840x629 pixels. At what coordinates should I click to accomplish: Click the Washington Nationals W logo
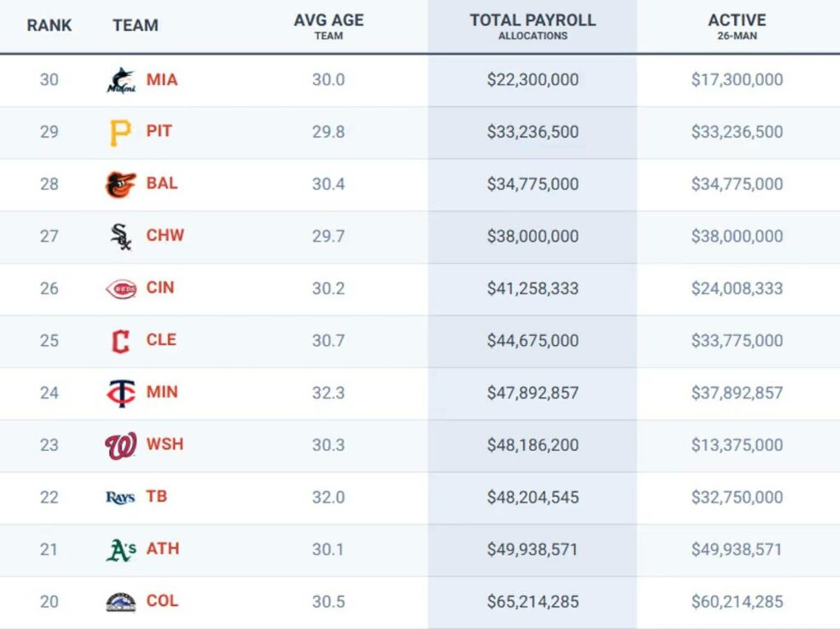(x=121, y=445)
